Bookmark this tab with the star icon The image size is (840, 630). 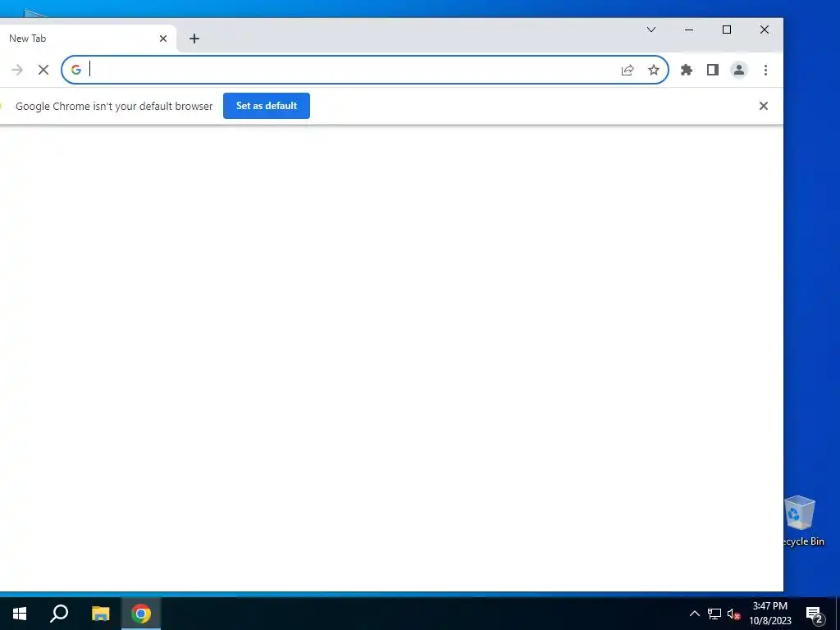coord(654,70)
